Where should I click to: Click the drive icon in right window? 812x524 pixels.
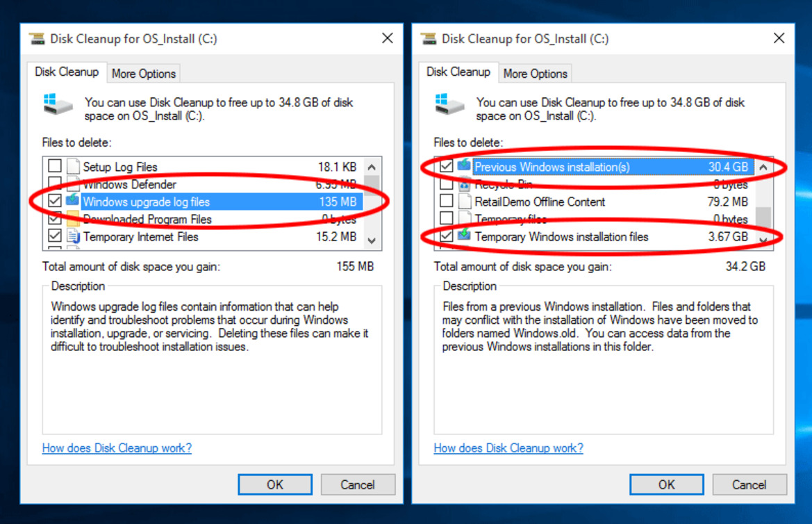pos(449,104)
